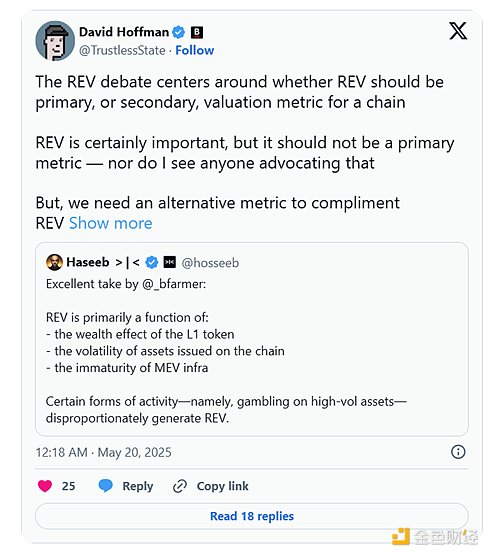Open the @hosseeb handle in quoted tweet
The height and width of the screenshot is (556, 489).
(210, 263)
